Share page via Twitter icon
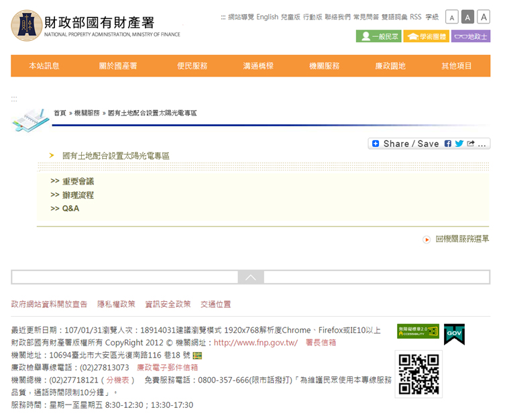Screen dimensions: 509x420 tap(459, 144)
